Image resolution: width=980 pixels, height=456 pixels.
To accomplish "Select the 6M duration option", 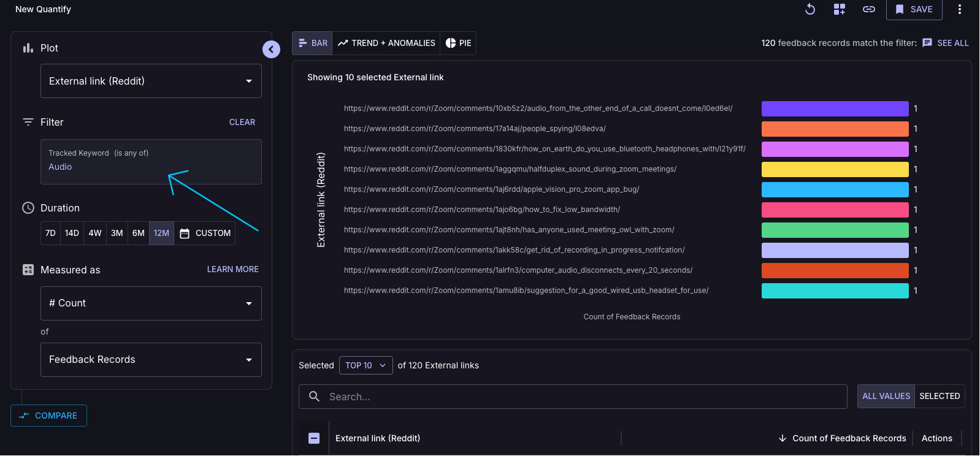I will point(139,234).
